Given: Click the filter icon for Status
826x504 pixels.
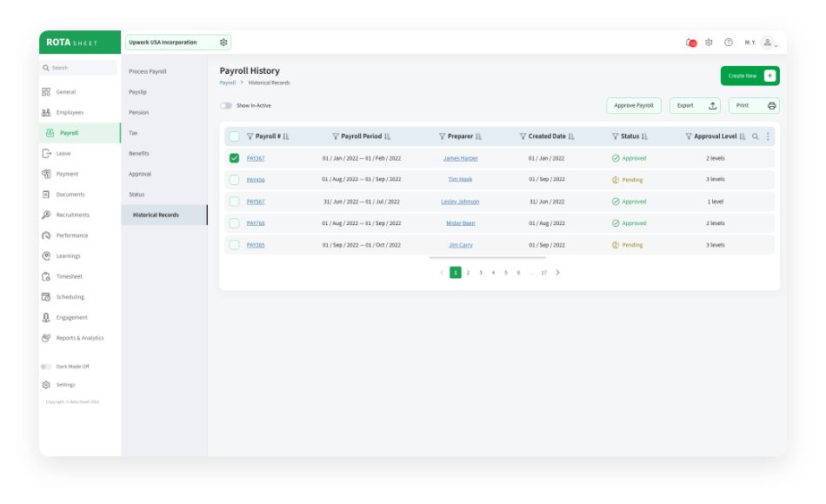Looking at the screenshot, I should pos(615,136).
